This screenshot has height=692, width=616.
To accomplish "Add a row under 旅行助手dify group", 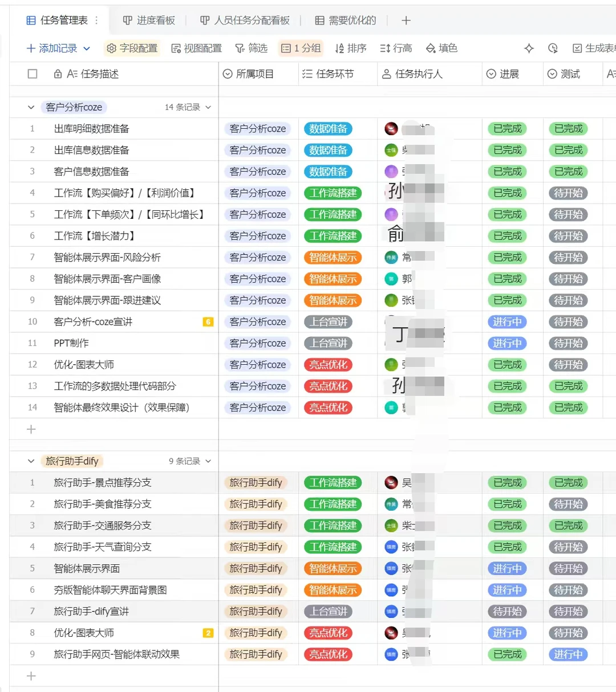I will pos(31,676).
